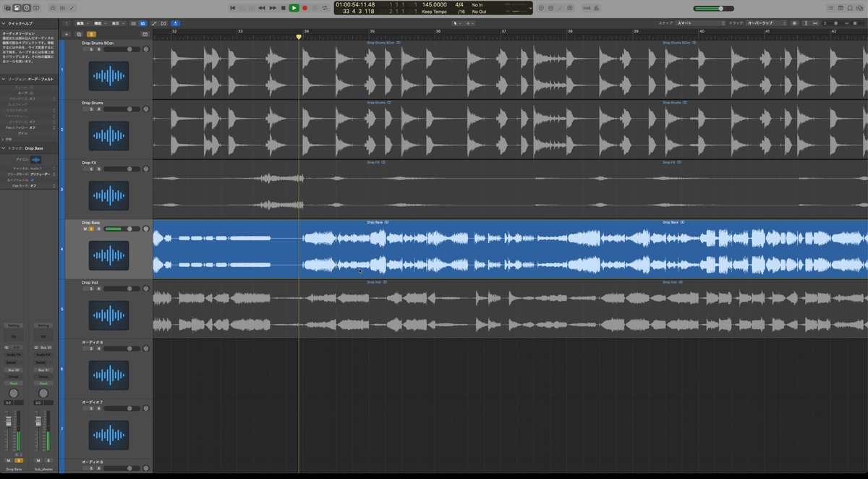Click the Stop button in the transport
This screenshot has width=868, height=479.
[283, 8]
